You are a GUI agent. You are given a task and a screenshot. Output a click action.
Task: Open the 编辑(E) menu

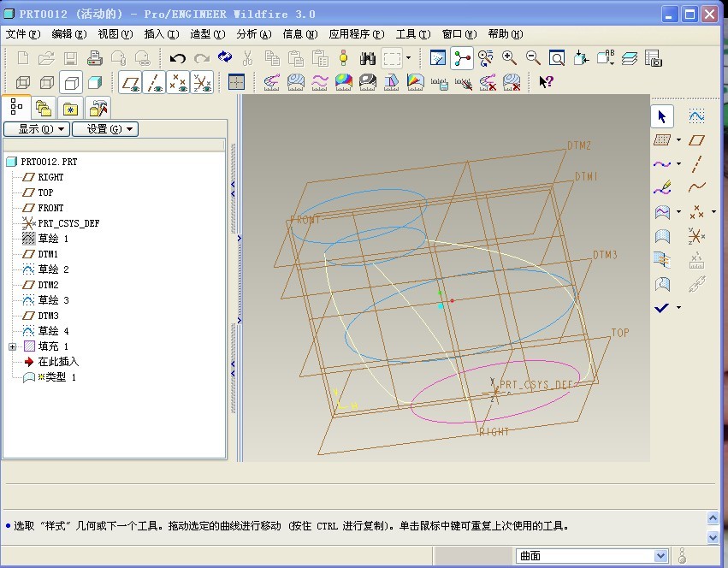pyautogui.click(x=69, y=34)
